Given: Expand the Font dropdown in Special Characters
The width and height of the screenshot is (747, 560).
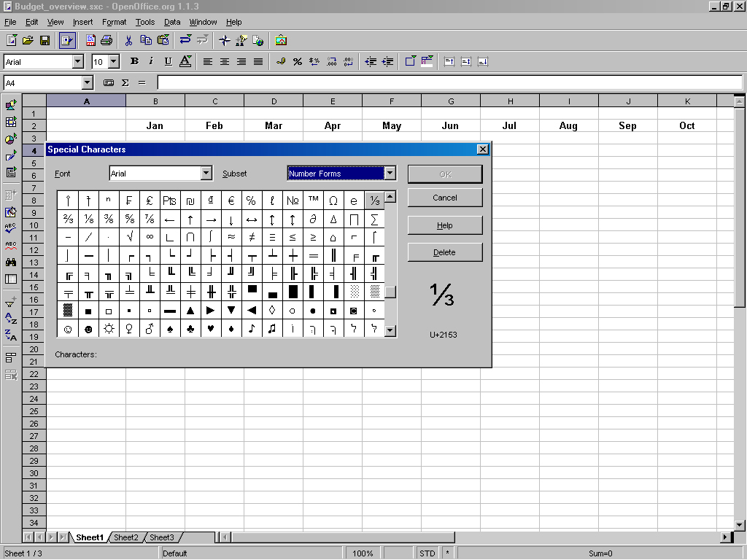Looking at the screenshot, I should (206, 174).
